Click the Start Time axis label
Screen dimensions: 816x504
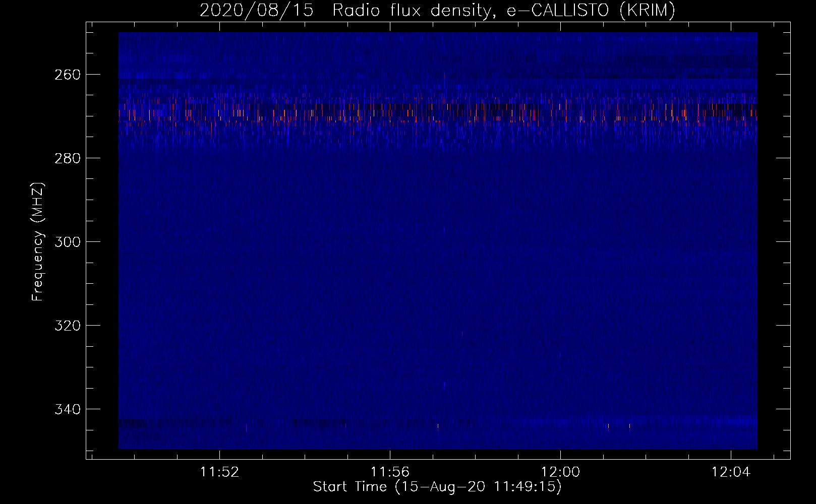point(437,487)
